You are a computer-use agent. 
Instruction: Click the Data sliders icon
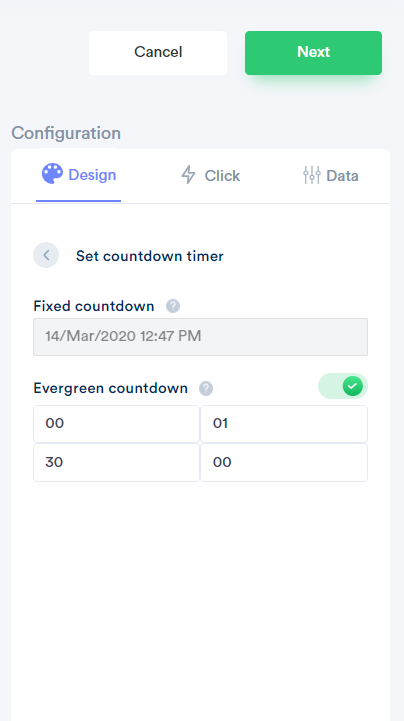tap(312, 175)
